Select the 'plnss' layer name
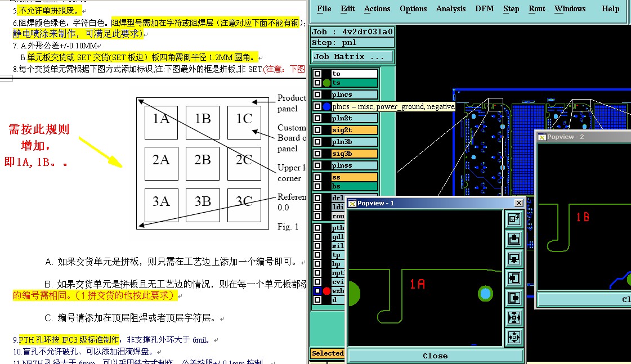The width and height of the screenshot is (631, 364). click(x=355, y=165)
